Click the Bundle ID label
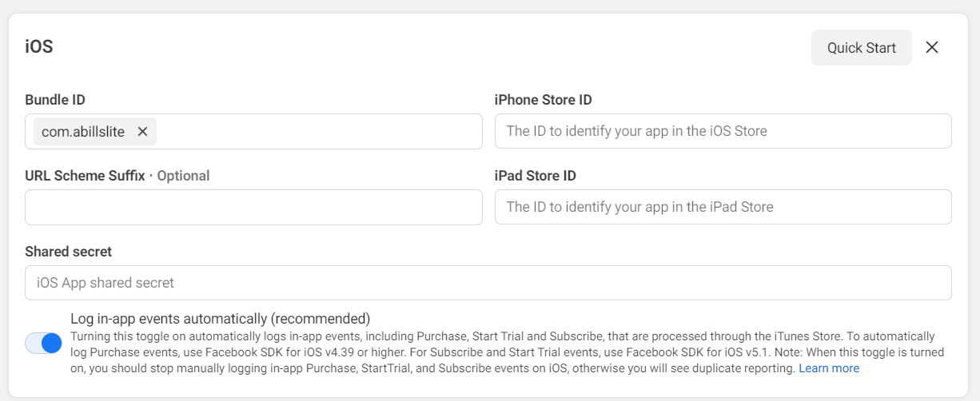 click(x=55, y=100)
